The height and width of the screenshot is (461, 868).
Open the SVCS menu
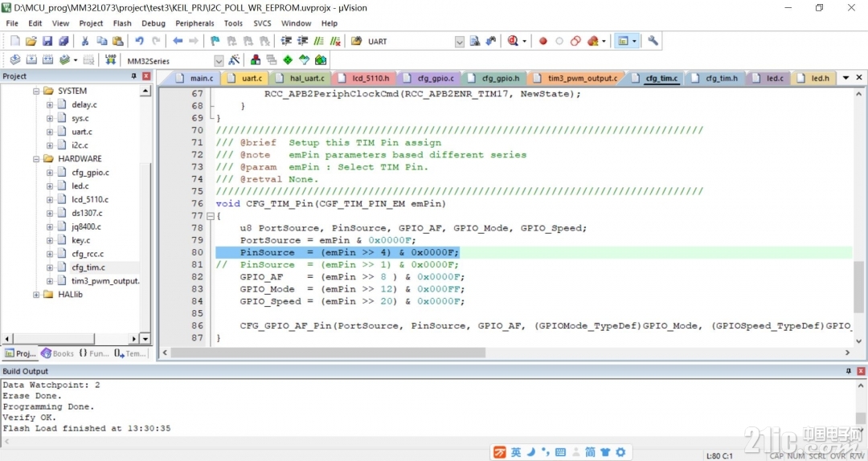(262, 23)
